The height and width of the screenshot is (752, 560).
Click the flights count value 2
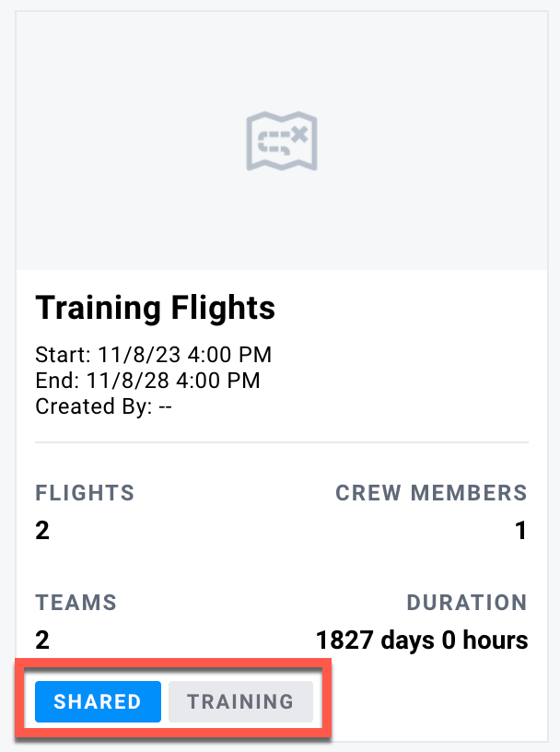pyautogui.click(x=42, y=531)
